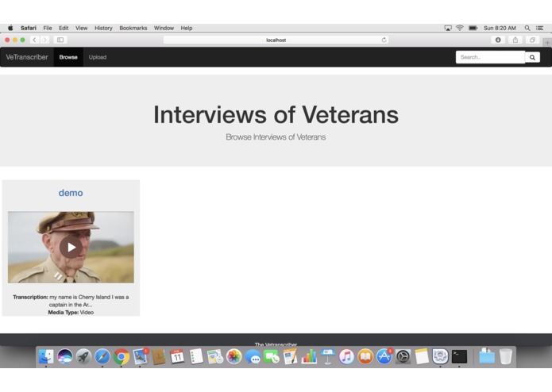
Task: Go forward with Safari's forward arrow
Action: 44,40
